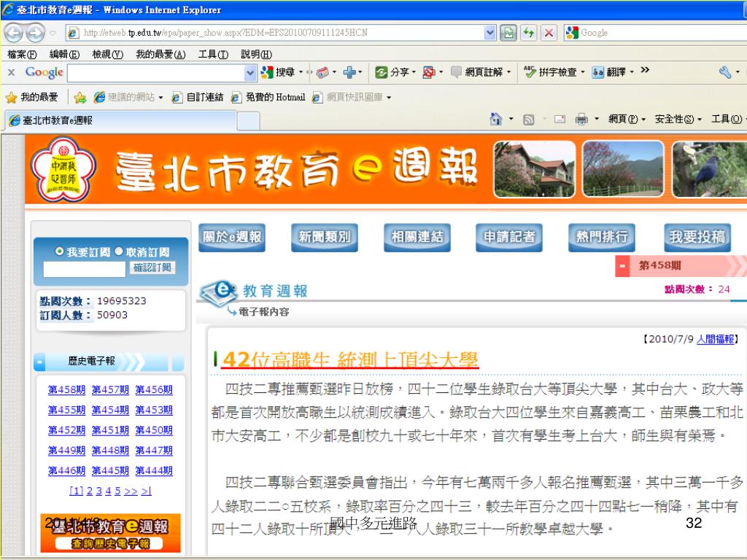
Task: Click the 免費的 Hotmail favorites link
Action: click(268, 98)
